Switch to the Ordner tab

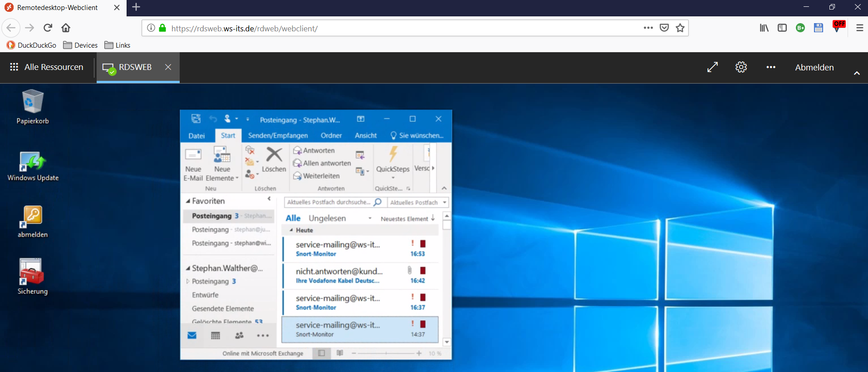(331, 135)
